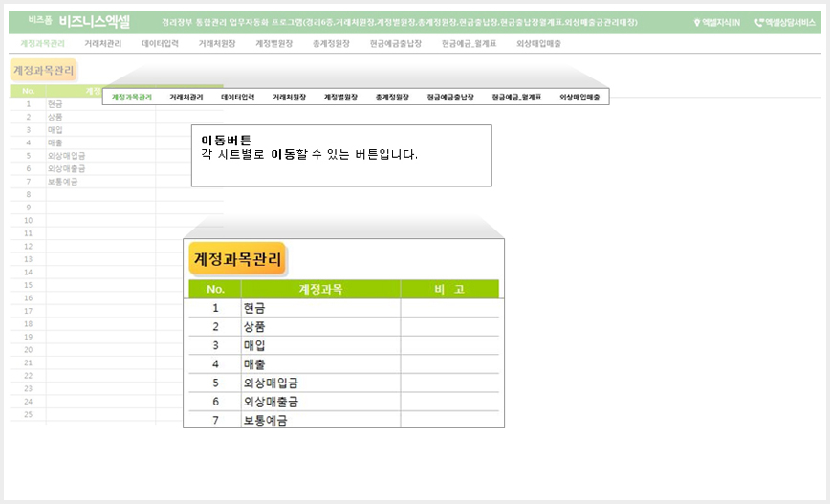Go to the 거래처원장 sheet in top menu
This screenshot has height=504, width=830.
[x=217, y=43]
